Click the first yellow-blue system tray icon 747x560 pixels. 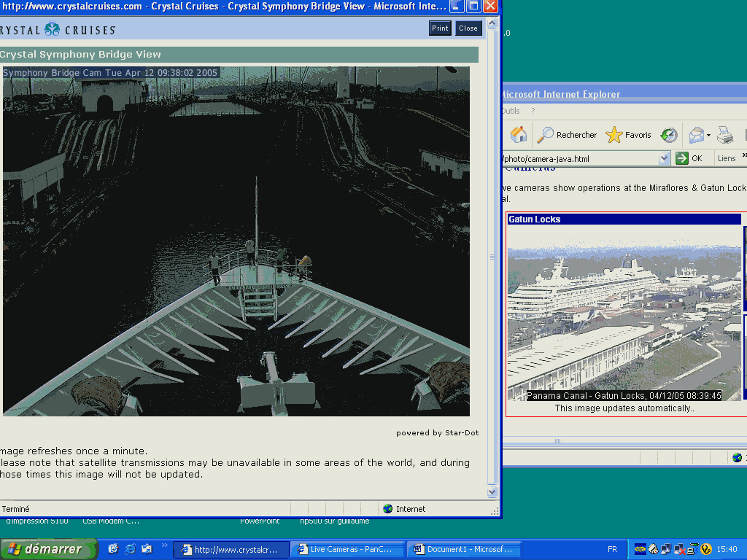[640, 549]
